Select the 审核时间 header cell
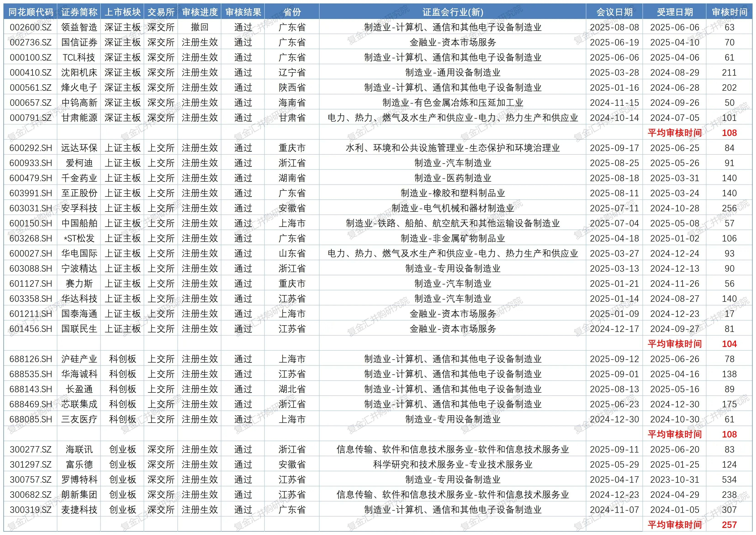 click(729, 12)
